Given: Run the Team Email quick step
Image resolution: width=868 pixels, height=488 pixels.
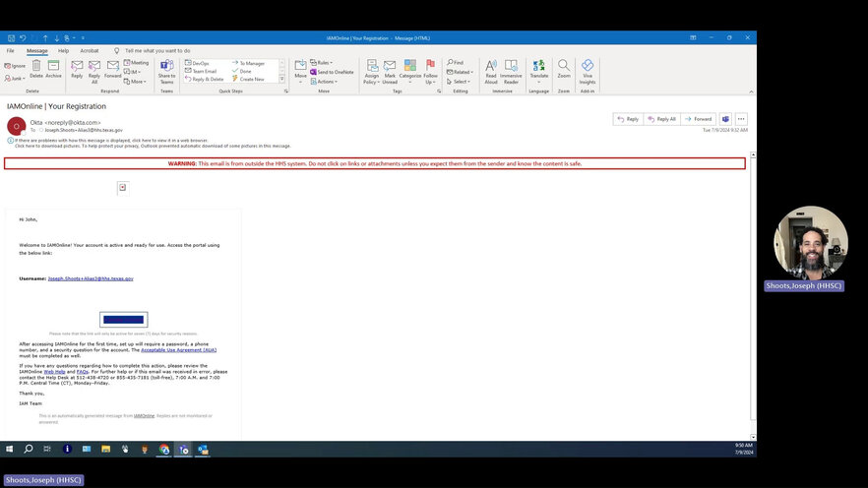Looking at the screenshot, I should [201, 72].
